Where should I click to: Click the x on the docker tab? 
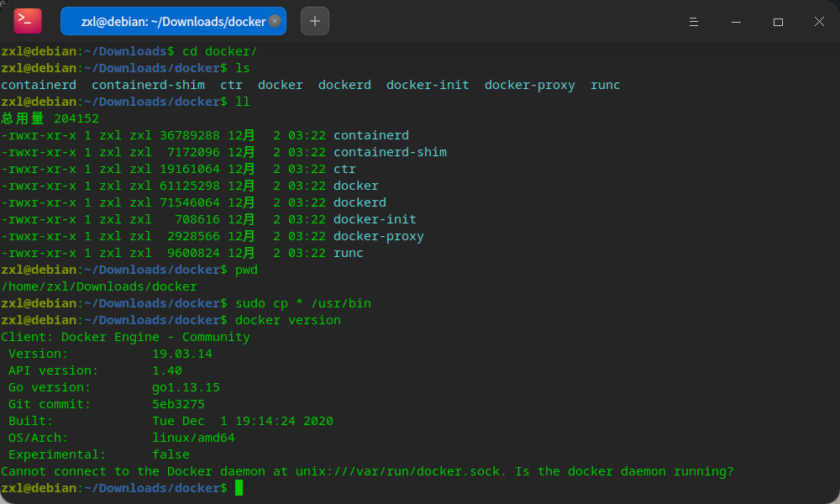(276, 20)
